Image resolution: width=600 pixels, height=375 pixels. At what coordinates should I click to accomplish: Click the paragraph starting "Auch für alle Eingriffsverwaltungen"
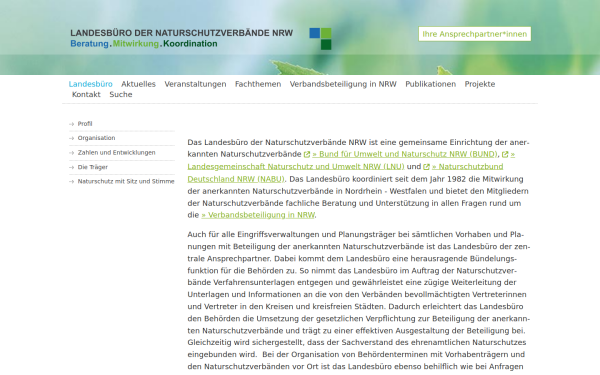pos(359,300)
